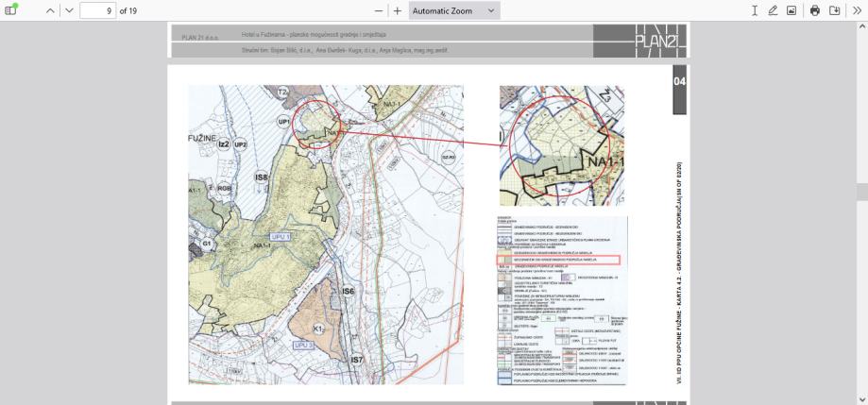The image size is (868, 405).
Task: Zoom out with the minus button
Action: click(x=379, y=10)
